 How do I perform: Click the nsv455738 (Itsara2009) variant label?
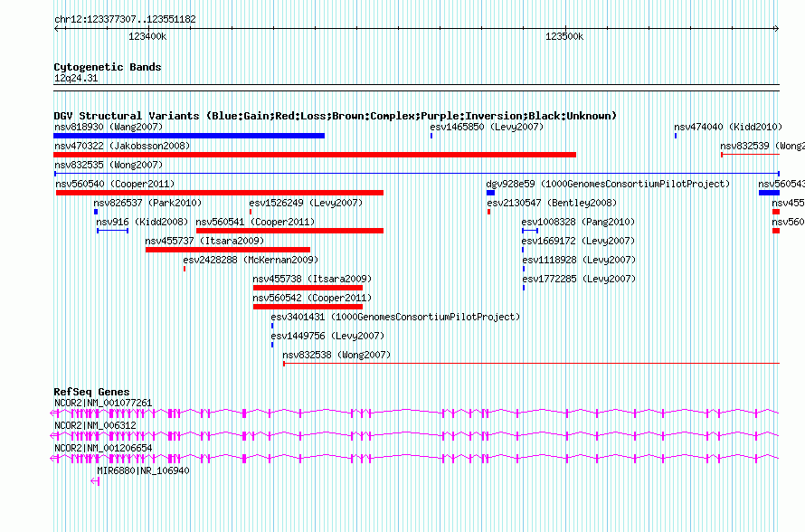[312, 279]
